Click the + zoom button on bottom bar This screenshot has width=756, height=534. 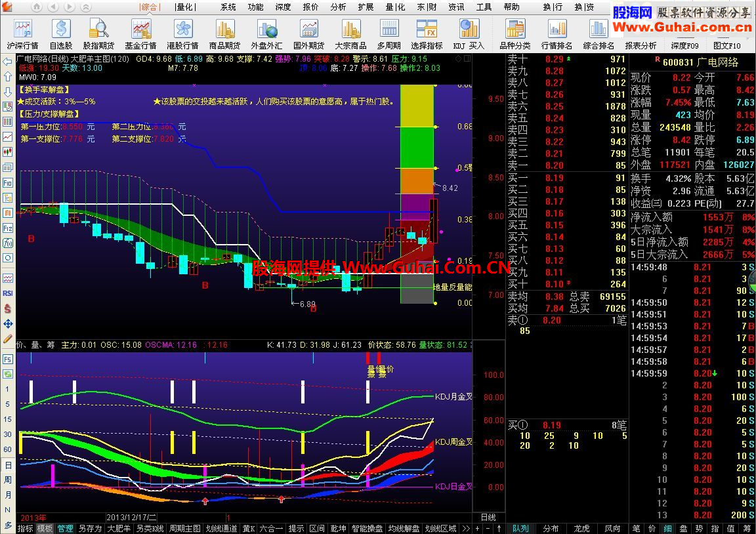pyautogui.click(x=477, y=529)
